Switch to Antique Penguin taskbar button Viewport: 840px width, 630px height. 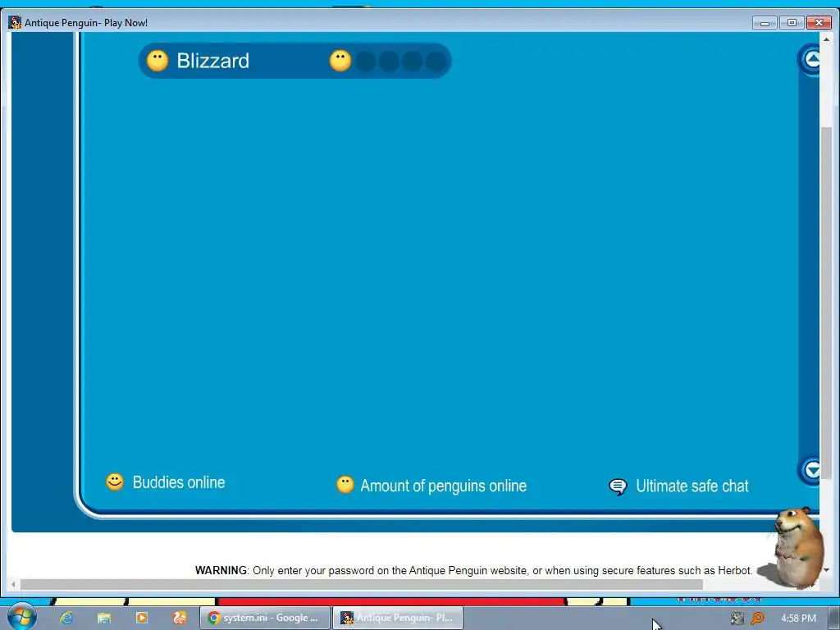pyautogui.click(x=398, y=618)
